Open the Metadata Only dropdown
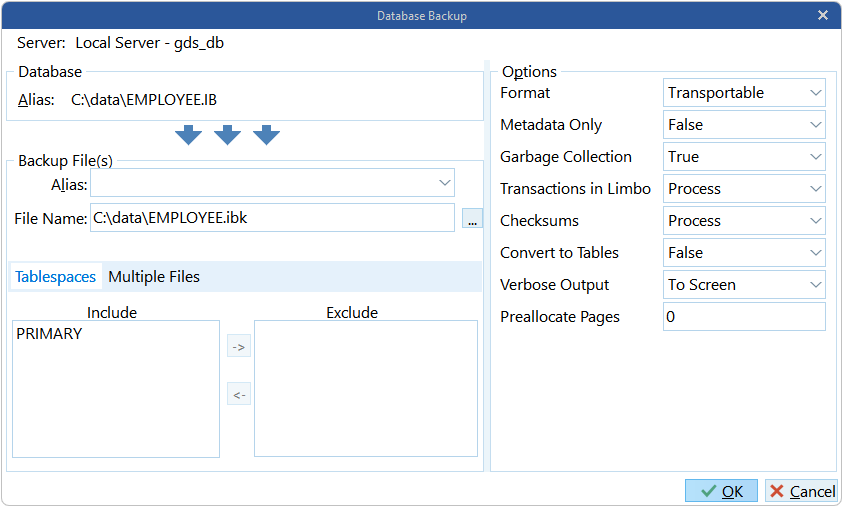This screenshot has height=508, width=844. pos(744,124)
